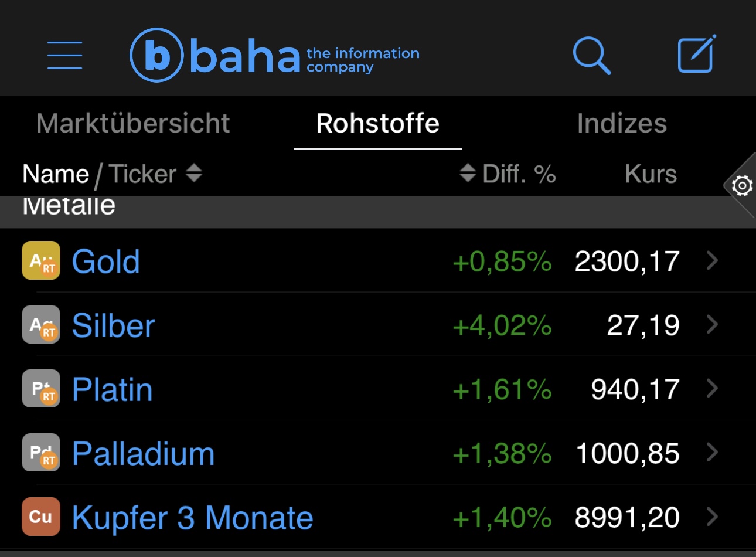The image size is (756, 557).
Task: Select the Rohstoffe tab
Action: 377,124
